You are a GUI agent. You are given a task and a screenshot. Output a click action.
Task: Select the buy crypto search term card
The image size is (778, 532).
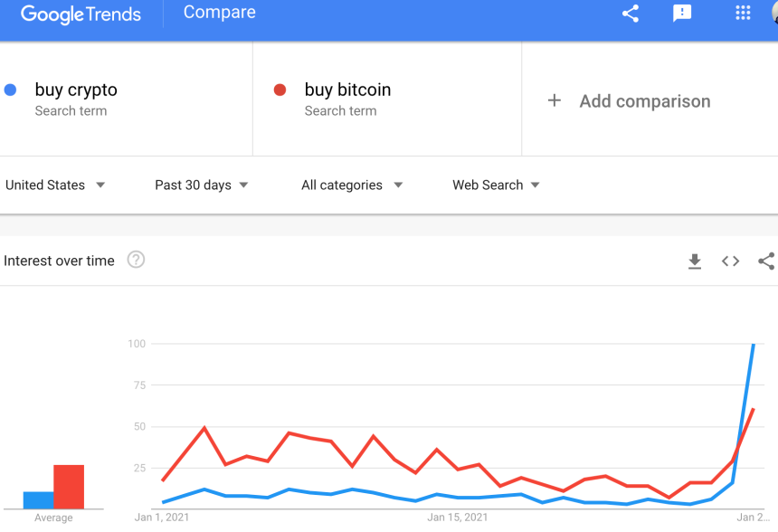(126, 99)
